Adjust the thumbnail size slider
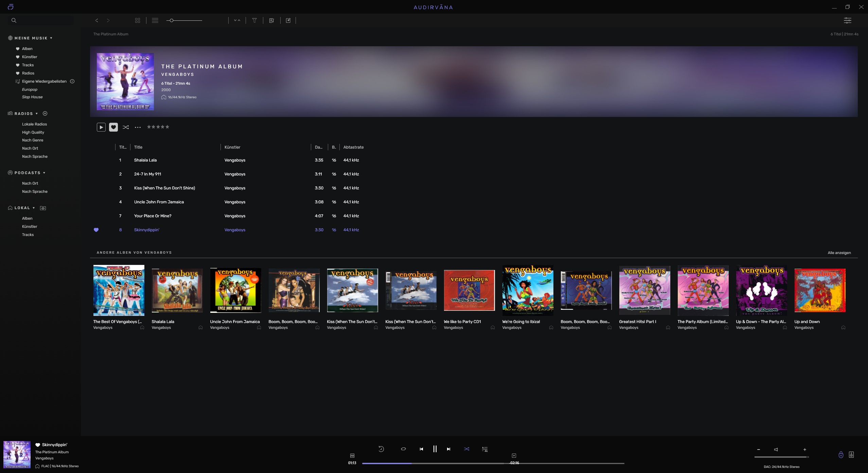Screen dimensions: 868x473 click(x=184, y=20)
